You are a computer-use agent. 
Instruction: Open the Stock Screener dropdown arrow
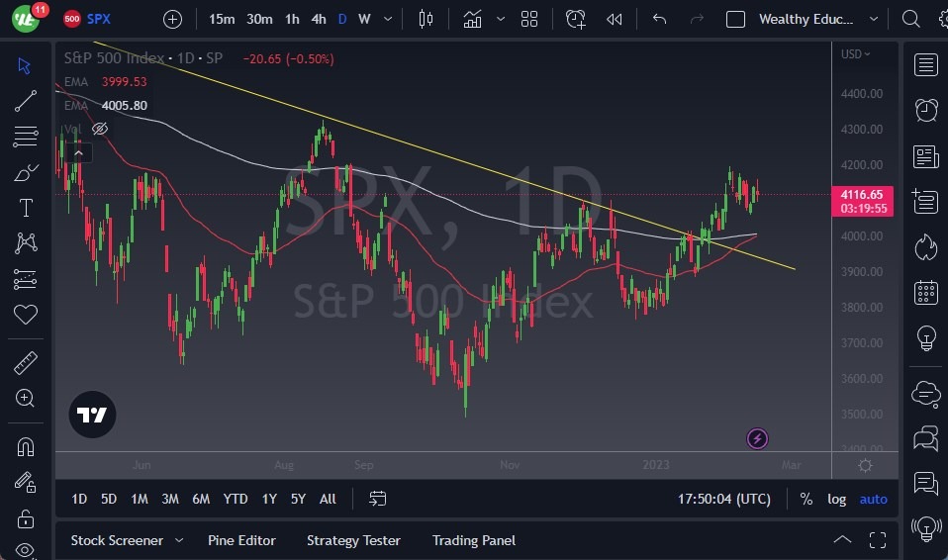[179, 540]
